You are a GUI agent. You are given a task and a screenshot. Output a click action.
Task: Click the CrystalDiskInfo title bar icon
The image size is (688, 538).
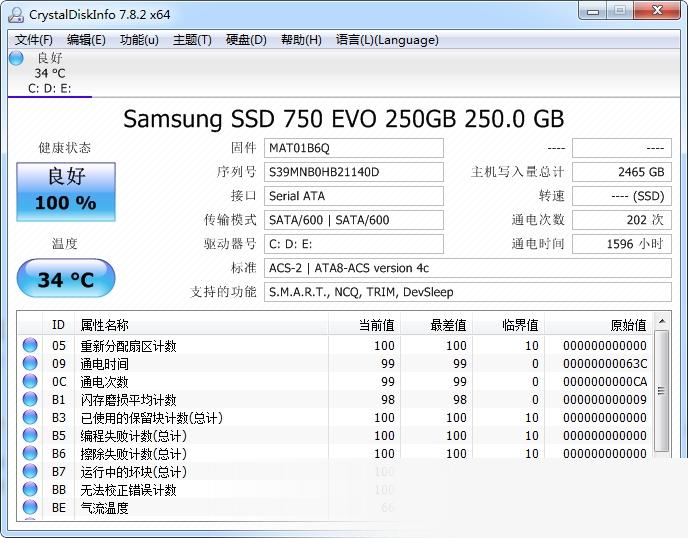tap(16, 14)
